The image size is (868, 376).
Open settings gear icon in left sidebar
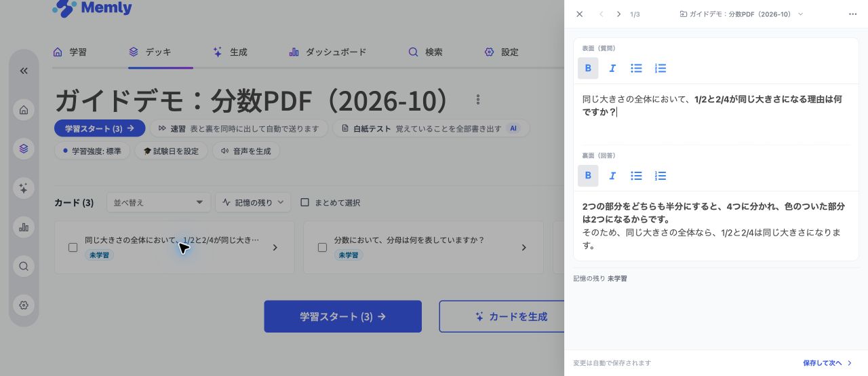tap(24, 305)
